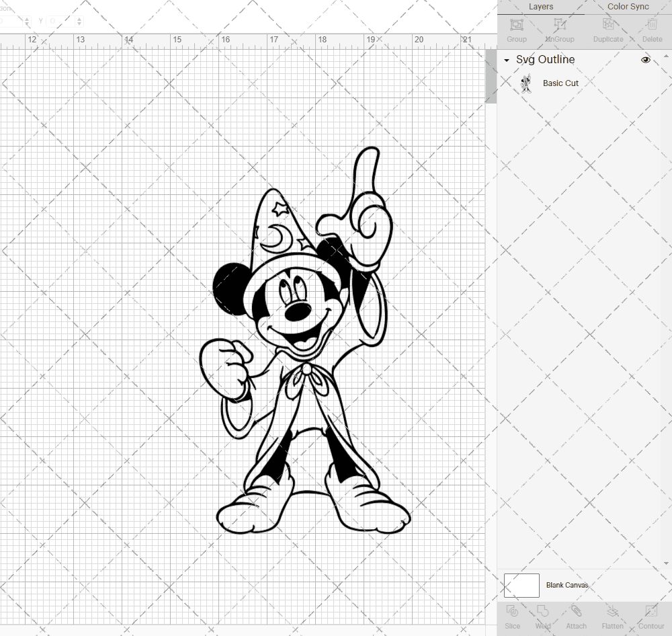Click the layers panel scroll-up arrow

coord(666,56)
